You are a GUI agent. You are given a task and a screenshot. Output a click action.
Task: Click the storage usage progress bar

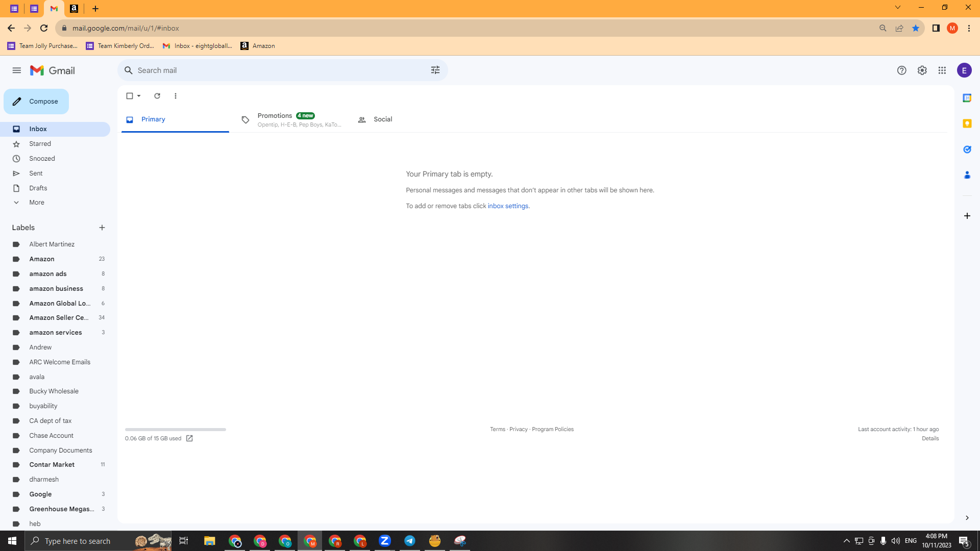click(176, 430)
